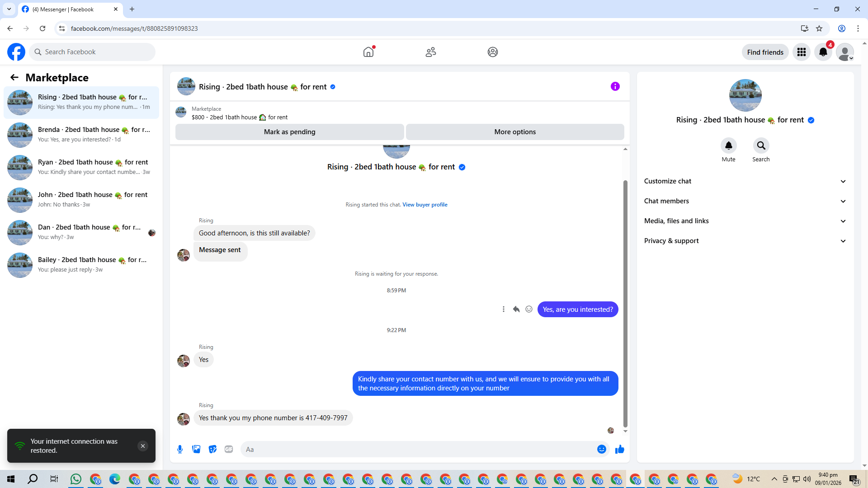The image size is (868, 488).
Task: Click the voice clip microphone icon
Action: pos(180,449)
